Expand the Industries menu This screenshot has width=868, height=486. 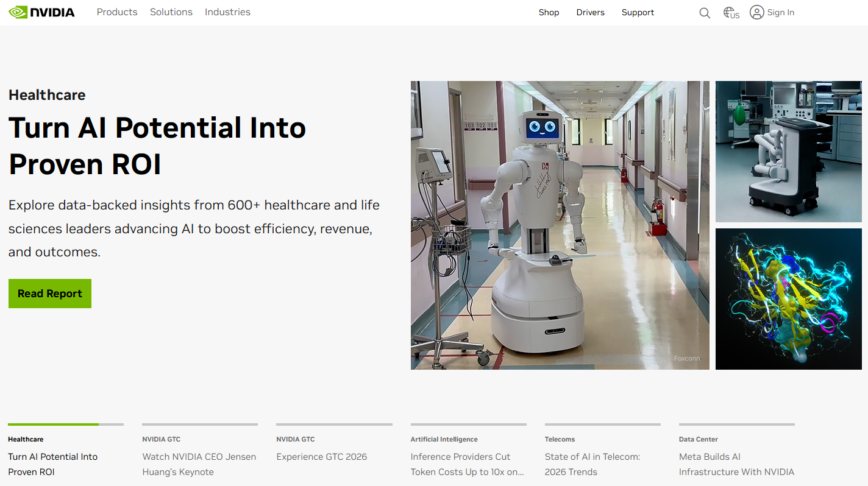[x=227, y=12]
